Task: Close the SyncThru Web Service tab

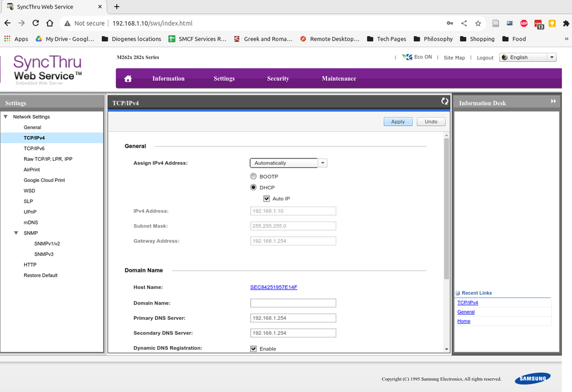Action: (100, 6)
